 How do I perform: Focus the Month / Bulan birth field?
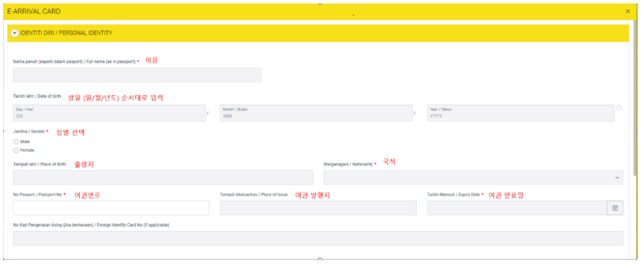pos(316,113)
